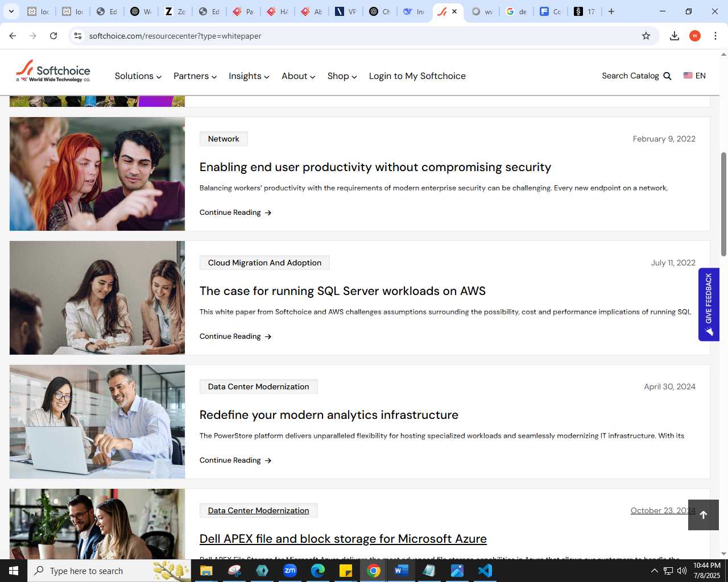The height and width of the screenshot is (582, 728).
Task: Expand the About menu
Action: tap(299, 76)
